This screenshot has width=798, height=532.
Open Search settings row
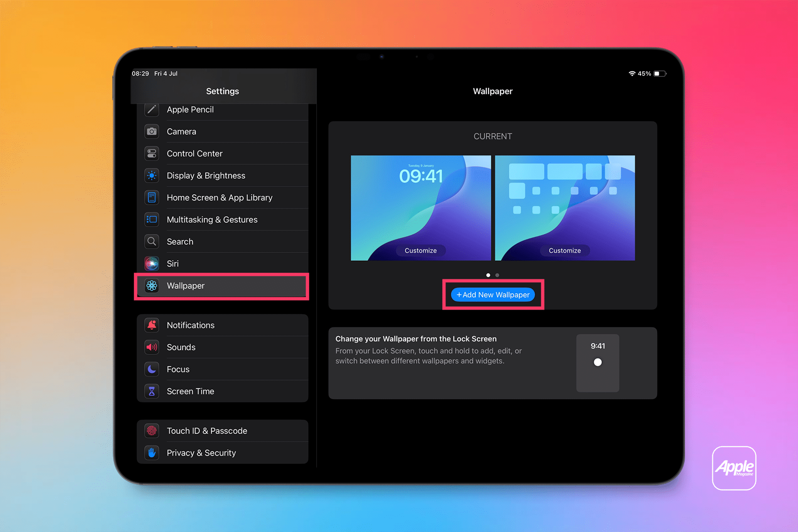(222, 241)
